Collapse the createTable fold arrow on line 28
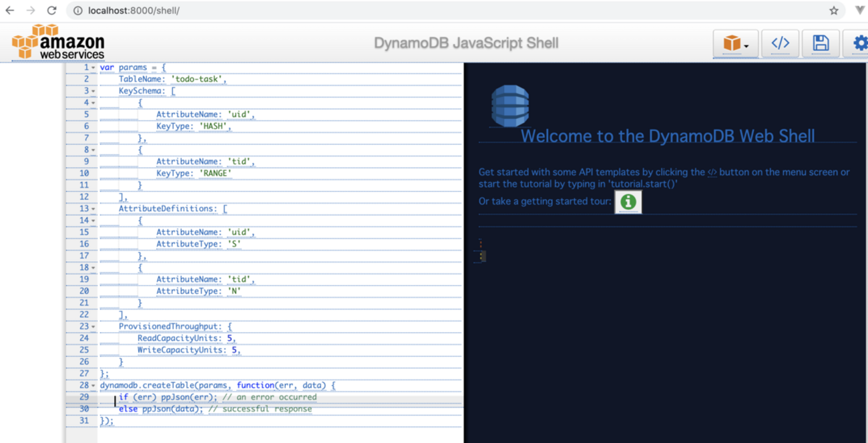868x443 pixels. pyautogui.click(x=93, y=385)
